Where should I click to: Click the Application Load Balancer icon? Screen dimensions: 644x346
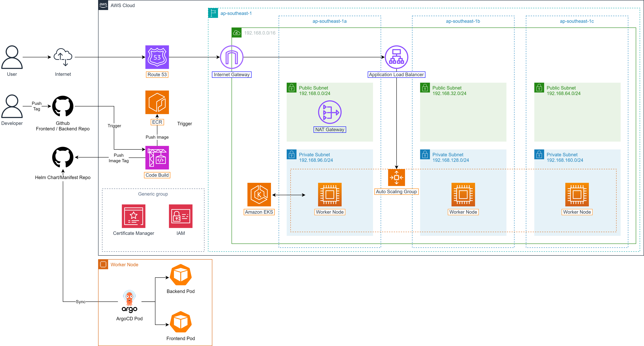(396, 57)
